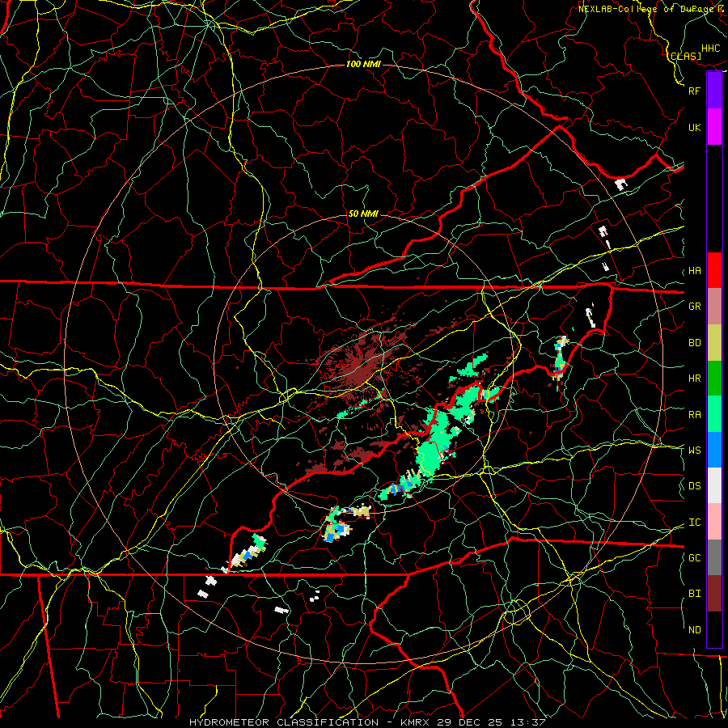Click the HR legend label
The height and width of the screenshot is (728, 728).
[x=694, y=379]
